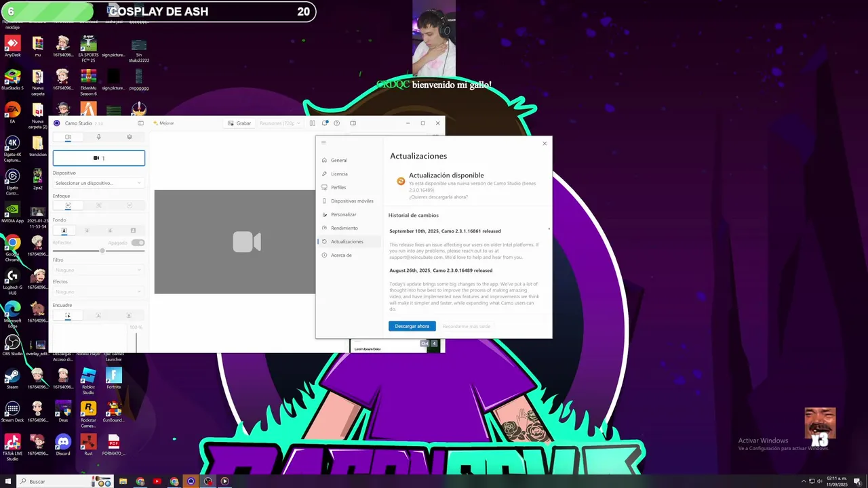The image size is (868, 488).
Task: Click Recordarme más tarde button
Action: (x=467, y=326)
